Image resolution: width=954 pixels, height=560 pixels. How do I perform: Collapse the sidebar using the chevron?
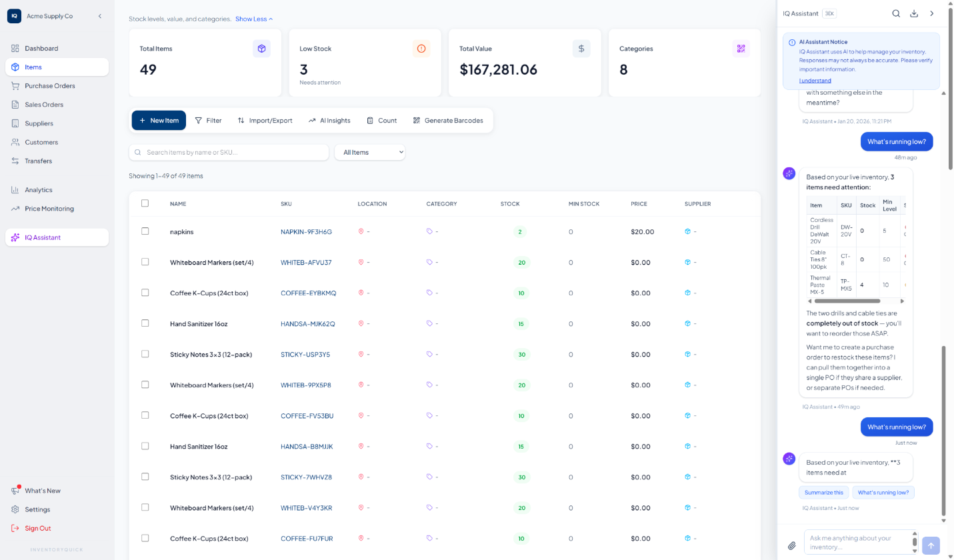tap(100, 15)
